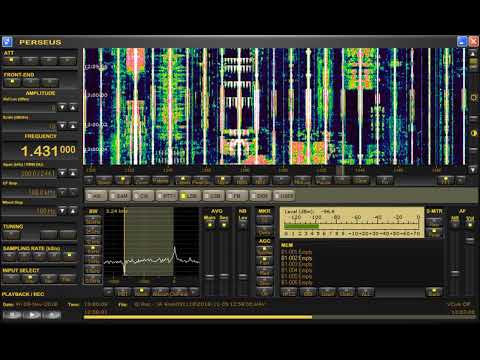Toggle the lit first FRONT-END button
This screenshot has height=360, width=480.
[x=12, y=82]
